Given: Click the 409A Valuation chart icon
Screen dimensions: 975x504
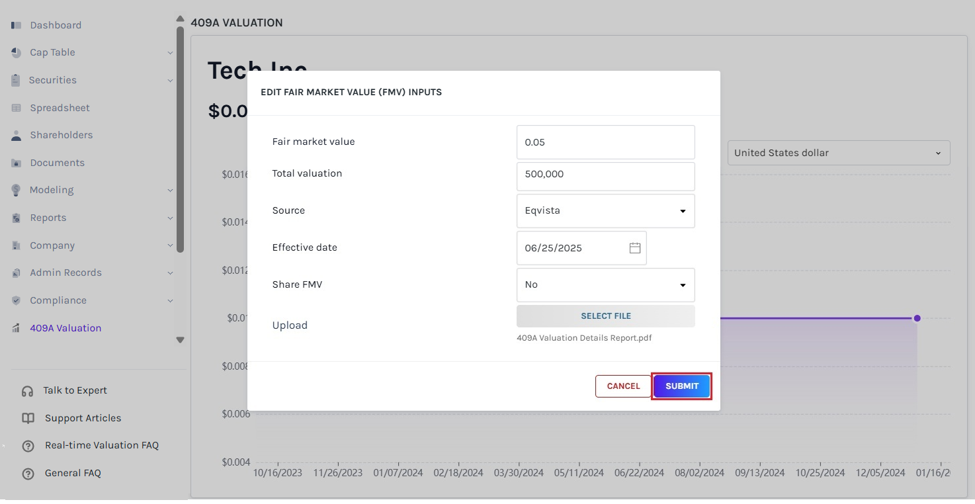Looking at the screenshot, I should (16, 328).
